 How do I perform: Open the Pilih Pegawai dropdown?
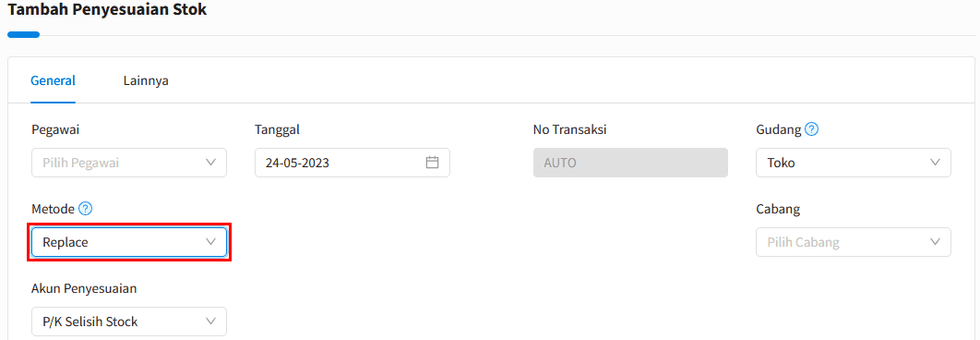pyautogui.click(x=129, y=163)
